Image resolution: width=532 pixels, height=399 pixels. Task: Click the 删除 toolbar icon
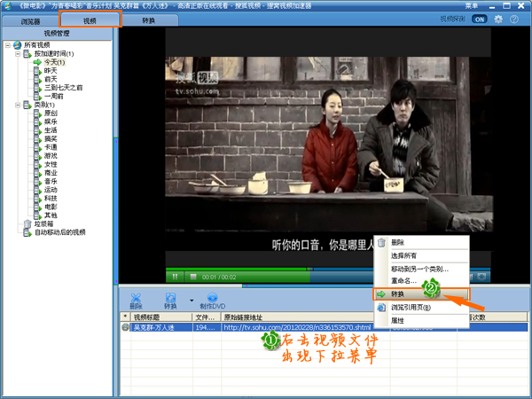pyautogui.click(x=136, y=301)
